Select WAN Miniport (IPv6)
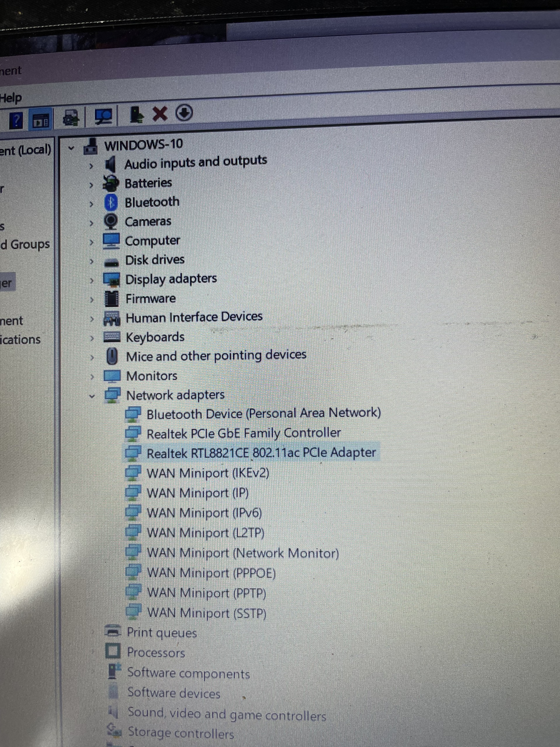This screenshot has height=747, width=560. [x=204, y=513]
